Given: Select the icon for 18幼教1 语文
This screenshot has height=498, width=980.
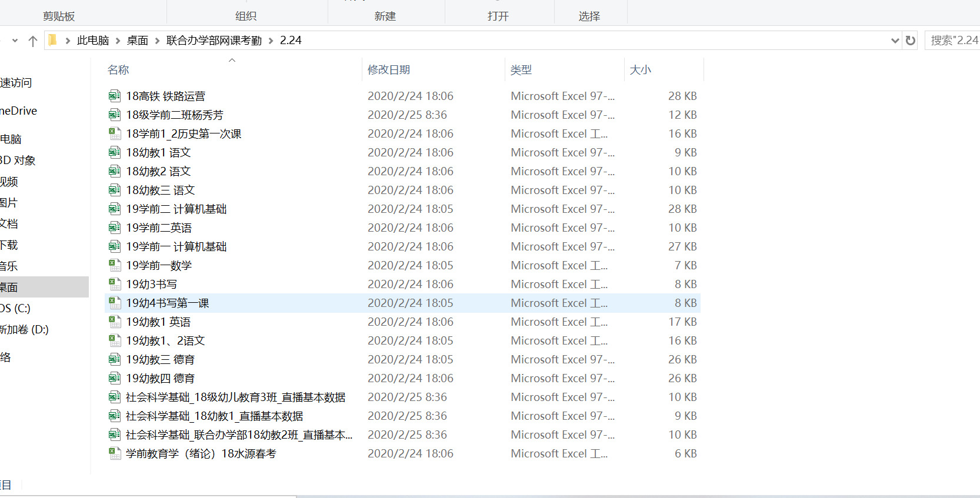Looking at the screenshot, I should pyautogui.click(x=115, y=152).
